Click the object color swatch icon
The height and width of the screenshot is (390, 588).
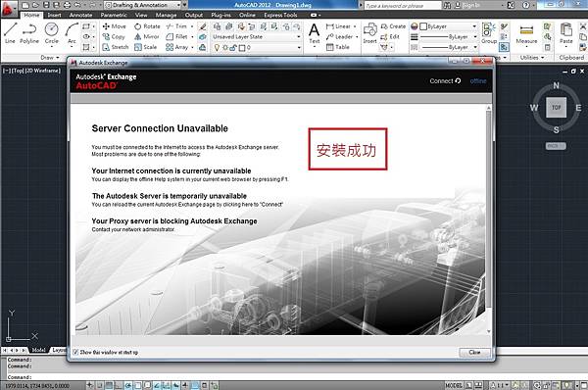414,26
